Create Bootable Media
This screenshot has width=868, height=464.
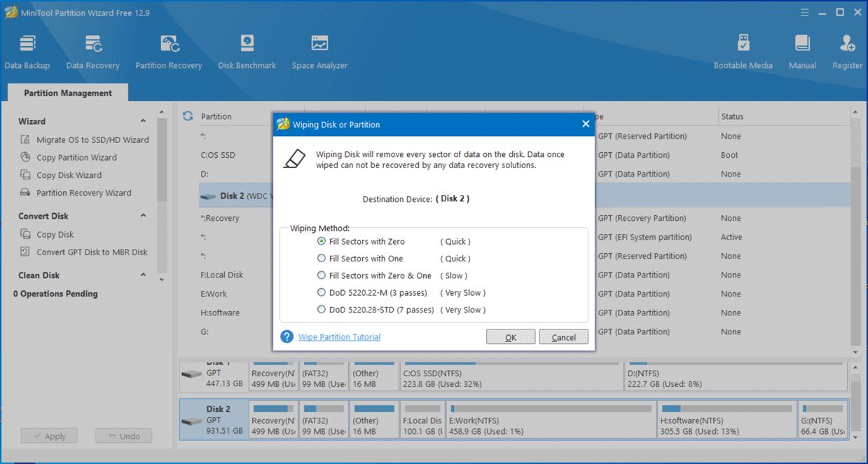pos(743,52)
